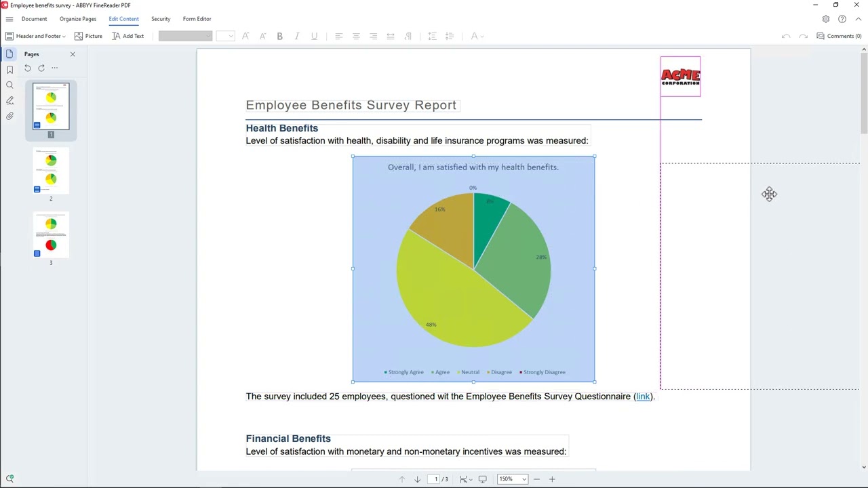Toggle italic formatting

coord(297,36)
